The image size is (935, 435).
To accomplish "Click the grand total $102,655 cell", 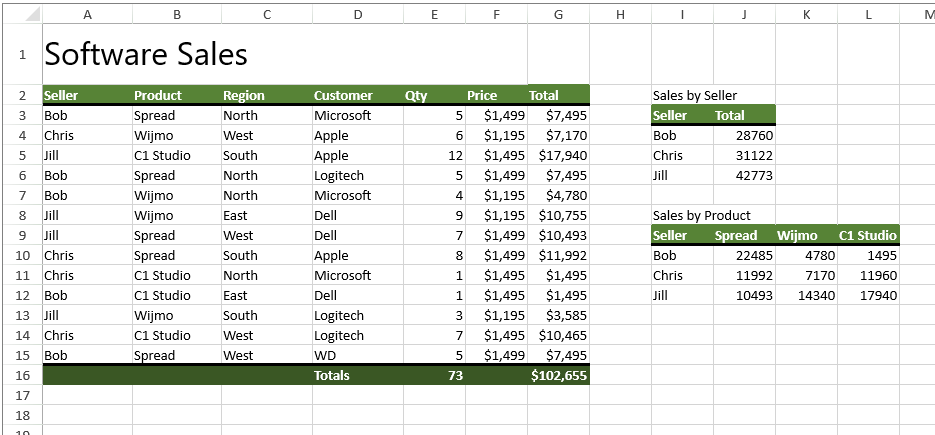I will 558,375.
